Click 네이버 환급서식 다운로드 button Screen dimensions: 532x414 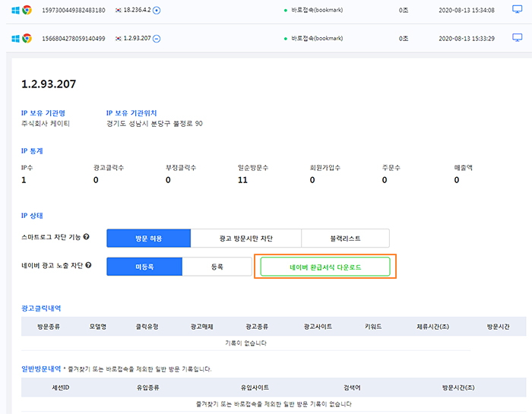[325, 267]
